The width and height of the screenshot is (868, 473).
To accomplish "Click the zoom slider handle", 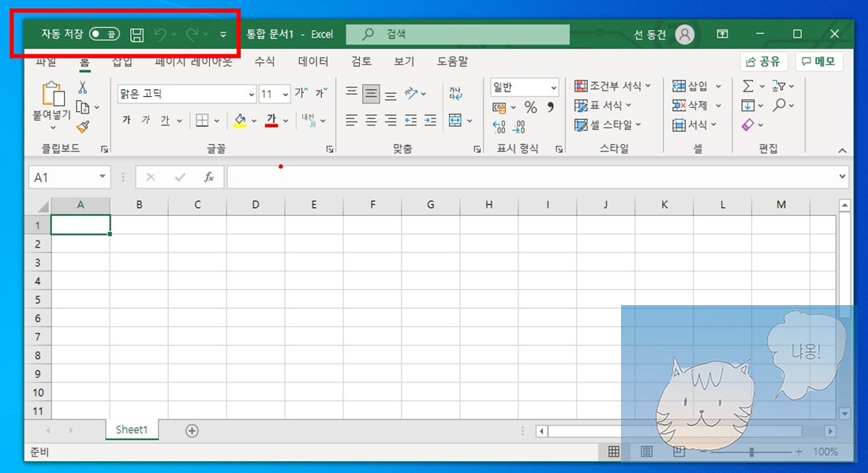I will [751, 452].
